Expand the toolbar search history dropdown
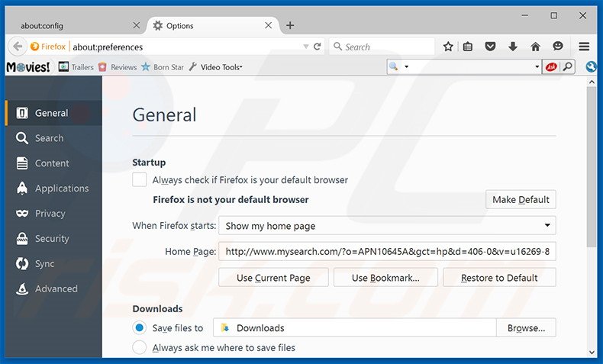603x364 pixels. (x=537, y=67)
